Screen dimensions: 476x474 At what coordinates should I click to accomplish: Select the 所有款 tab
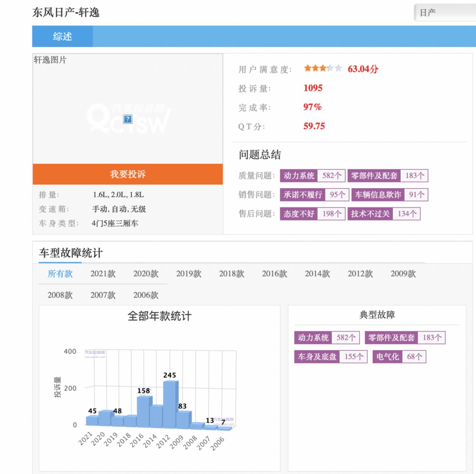[x=59, y=274]
